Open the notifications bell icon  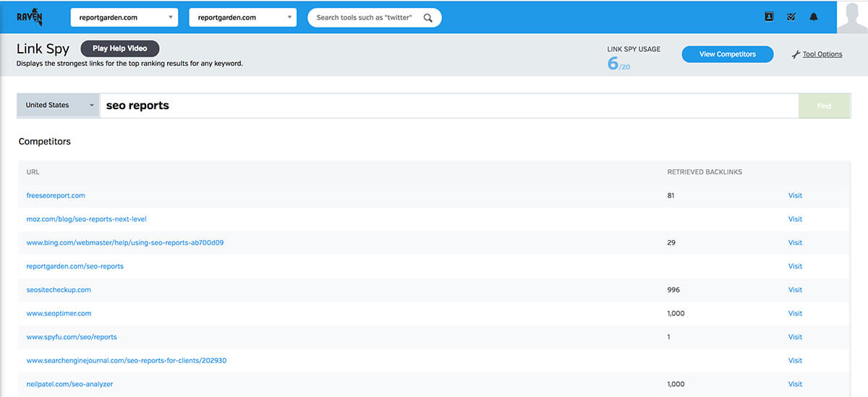coord(814,17)
